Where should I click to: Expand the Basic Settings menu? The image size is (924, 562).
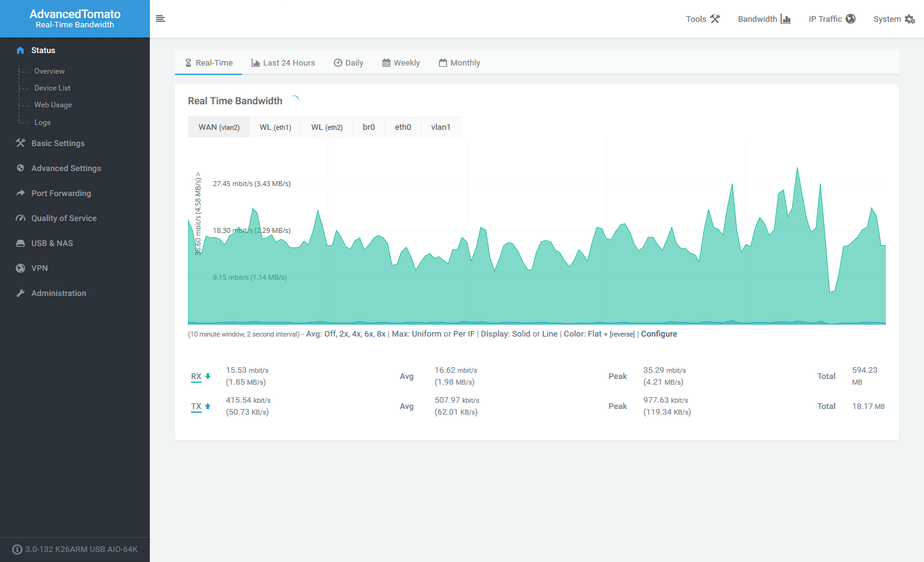tap(75, 143)
